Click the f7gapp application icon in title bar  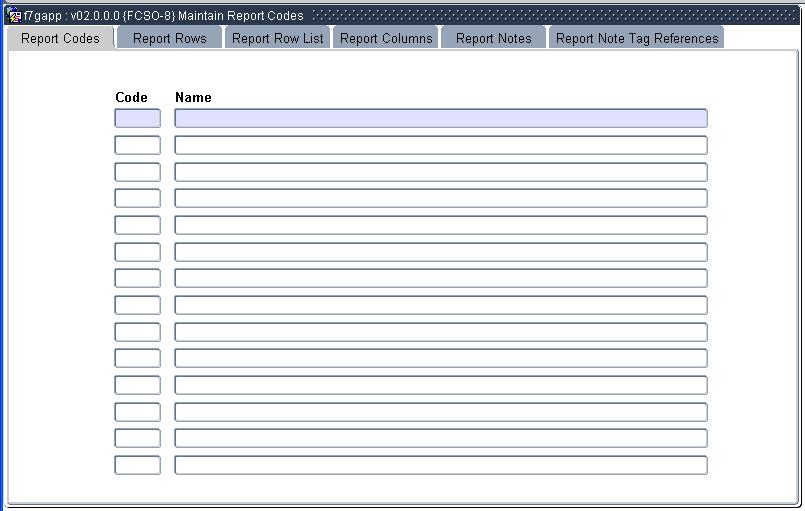(x=15, y=16)
